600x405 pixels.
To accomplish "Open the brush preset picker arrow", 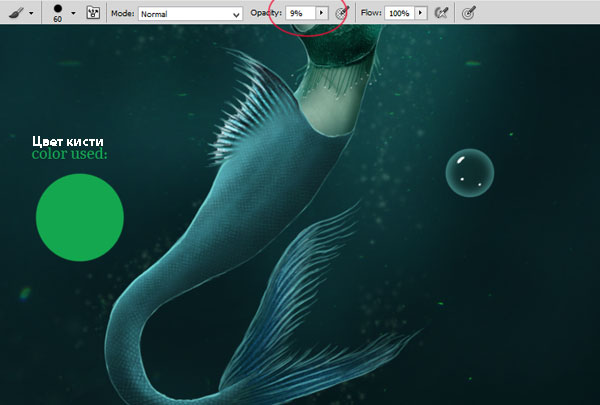I will [x=73, y=13].
